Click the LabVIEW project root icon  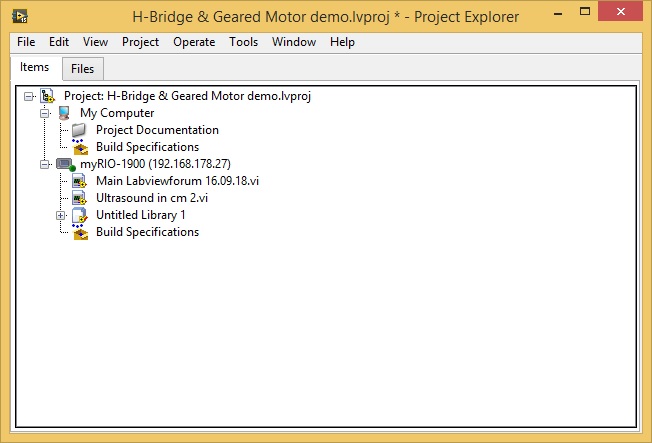point(47,96)
